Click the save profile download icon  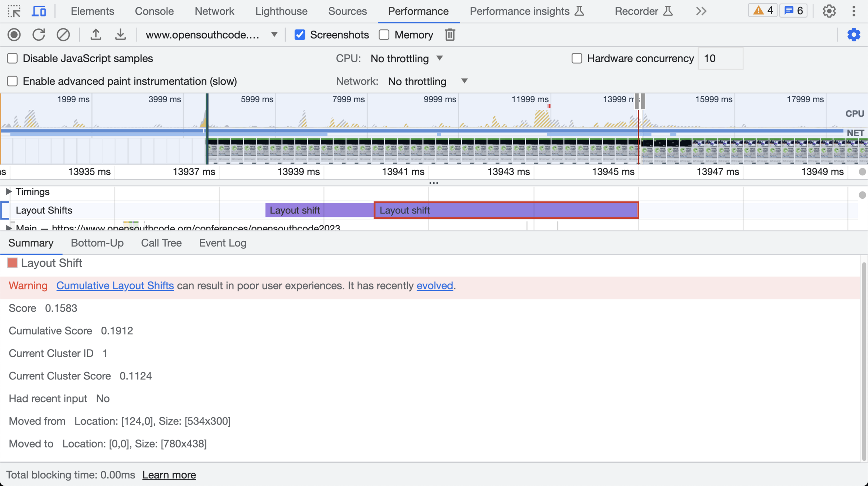(120, 35)
